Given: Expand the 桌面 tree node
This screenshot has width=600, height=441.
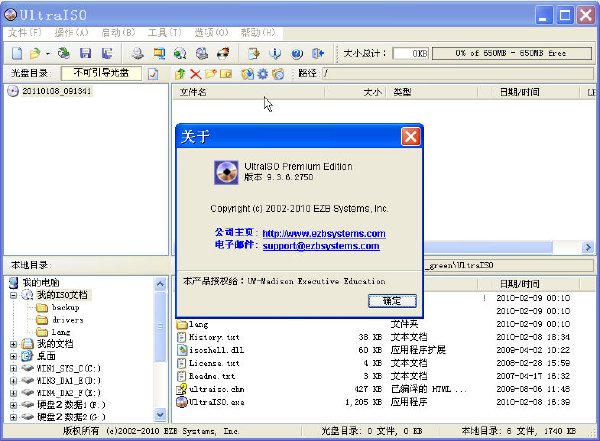Looking at the screenshot, I should tap(13, 356).
